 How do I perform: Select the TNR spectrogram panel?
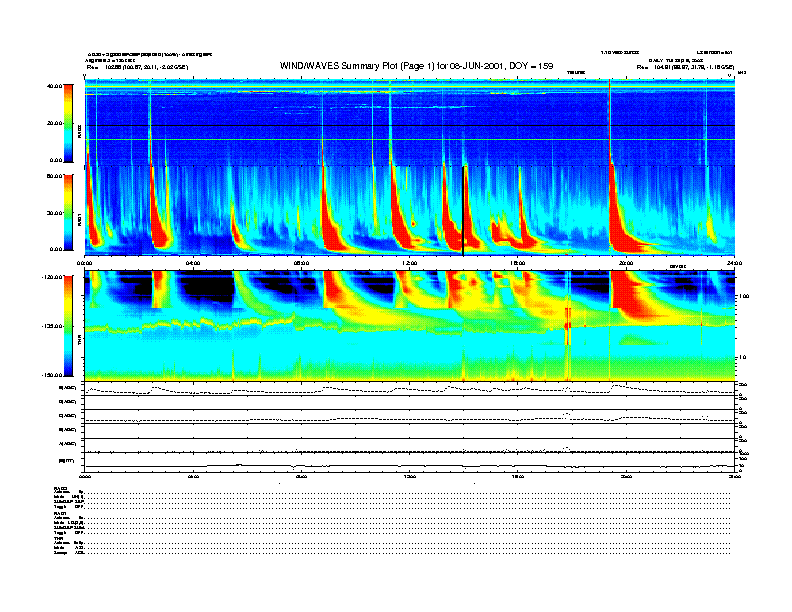(410, 325)
